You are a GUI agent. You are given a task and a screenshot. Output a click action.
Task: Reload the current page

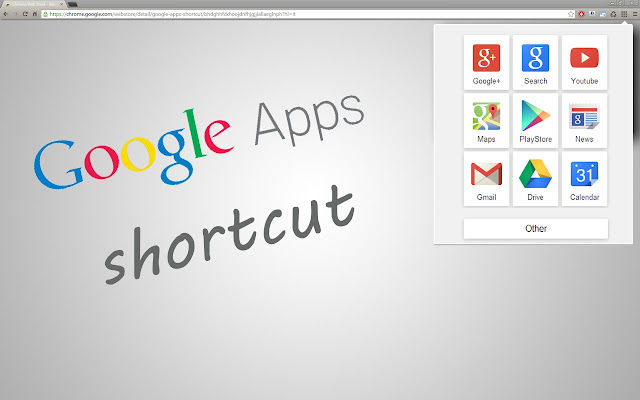point(25,14)
